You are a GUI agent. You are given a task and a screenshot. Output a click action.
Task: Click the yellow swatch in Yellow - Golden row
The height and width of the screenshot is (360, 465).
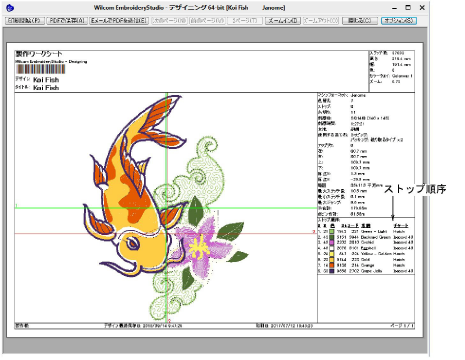pos(332,254)
